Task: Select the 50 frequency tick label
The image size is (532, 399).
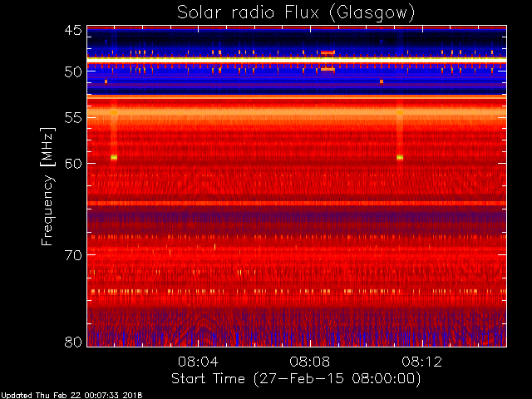Action: coord(73,72)
